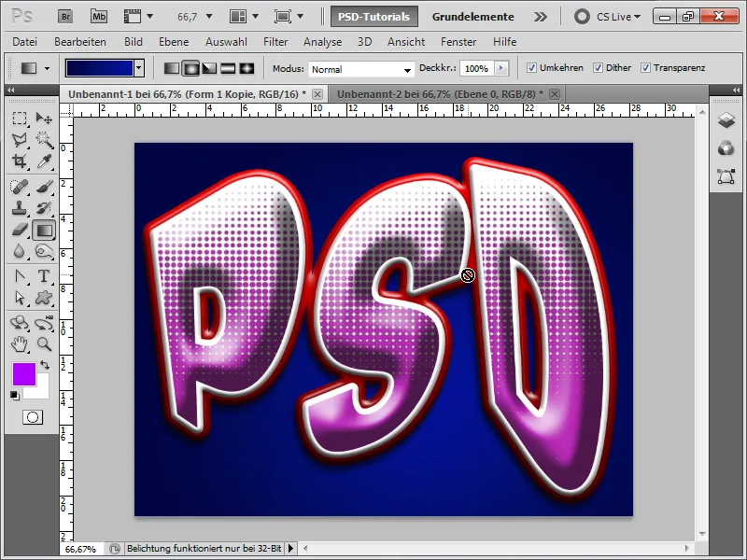Open the Paths panel icon
The width and height of the screenshot is (747, 560).
726,176
